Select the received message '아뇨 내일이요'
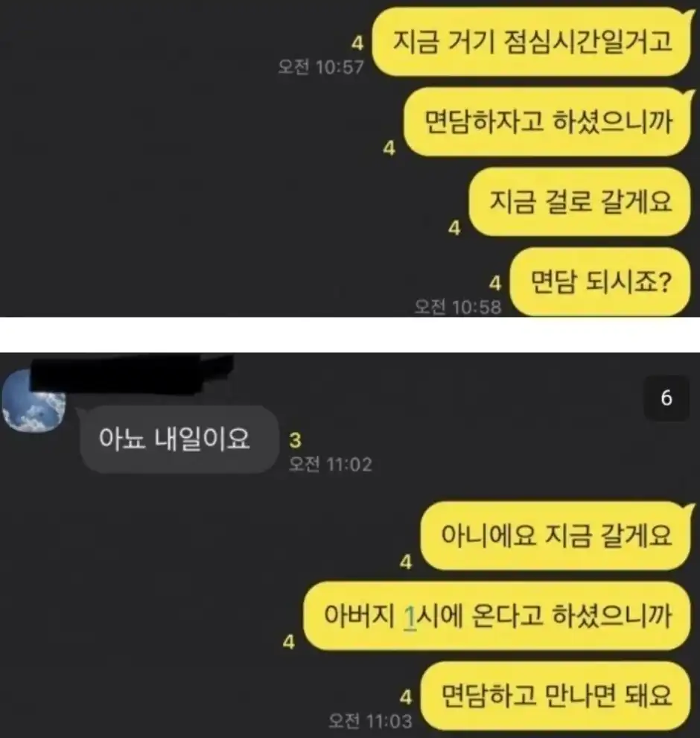The image size is (700, 738). (x=177, y=439)
